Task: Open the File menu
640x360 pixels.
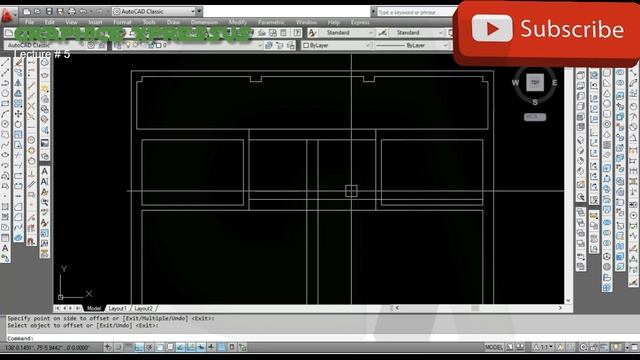Action: [30, 22]
